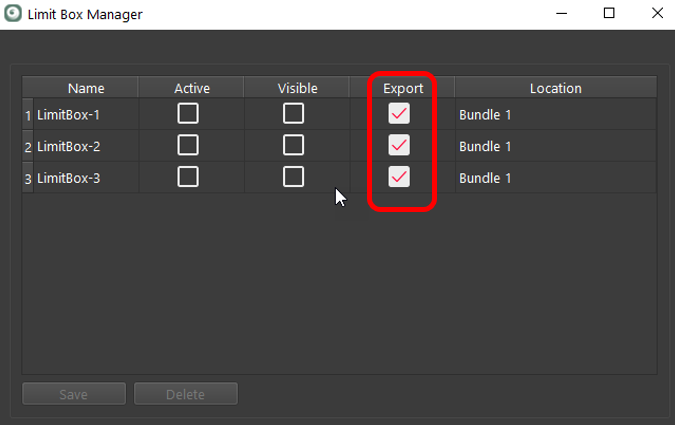Toggle Visible checkbox for LimitBox-1

pos(293,114)
